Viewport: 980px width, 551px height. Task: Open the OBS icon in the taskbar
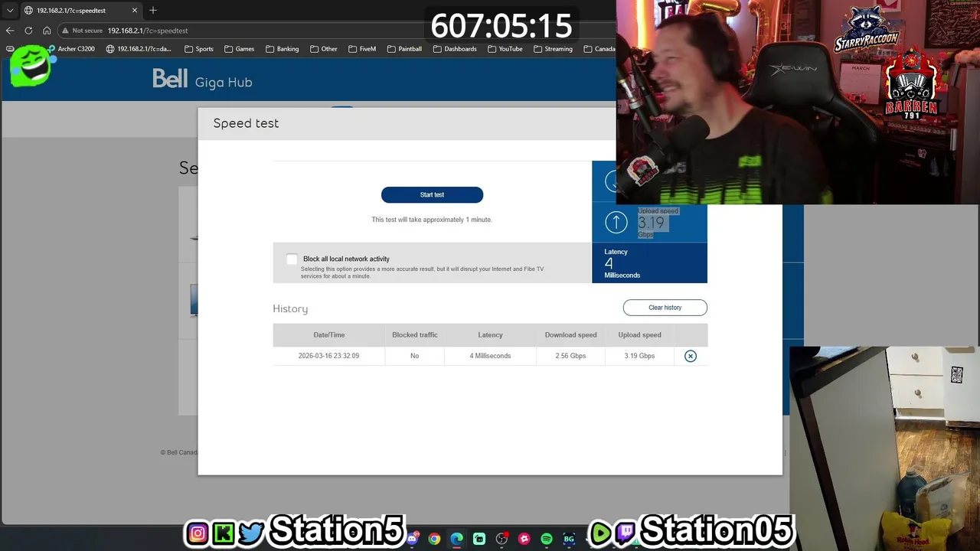coord(502,539)
